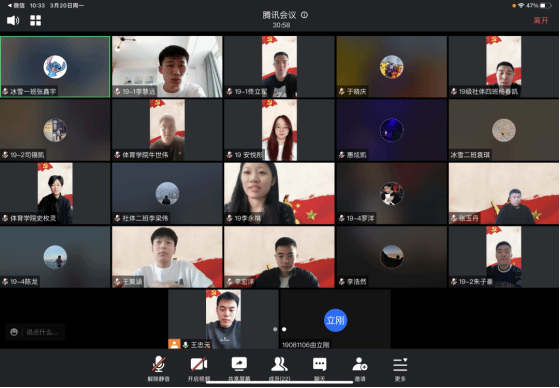This screenshot has height=388, width=560.
Task: Go to the second page dot
Action: click(x=284, y=329)
